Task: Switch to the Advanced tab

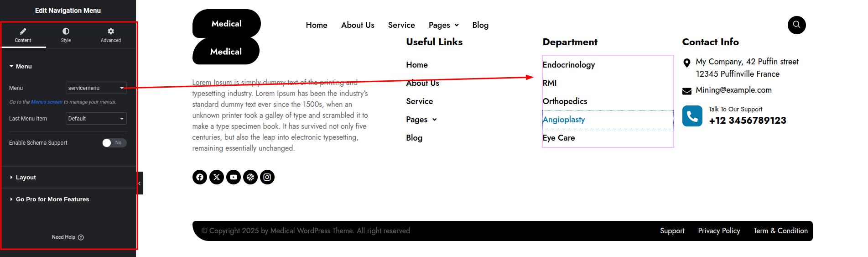Action: tap(111, 35)
